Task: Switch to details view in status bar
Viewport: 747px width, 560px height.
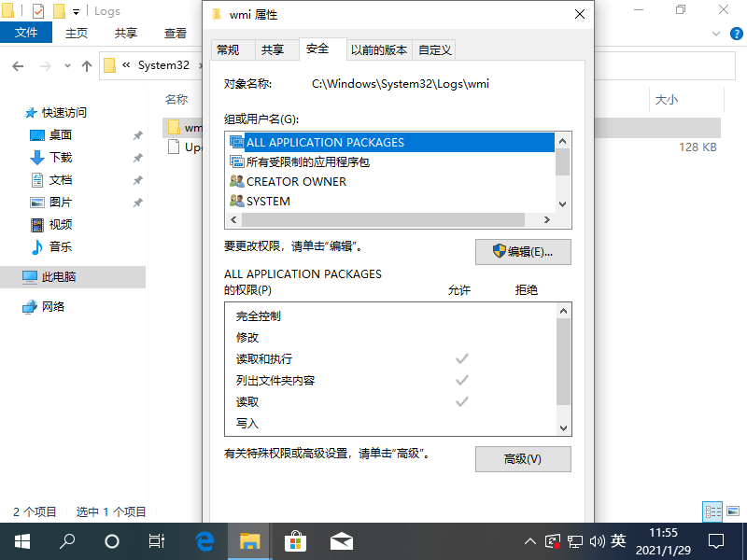Action: coord(712,511)
